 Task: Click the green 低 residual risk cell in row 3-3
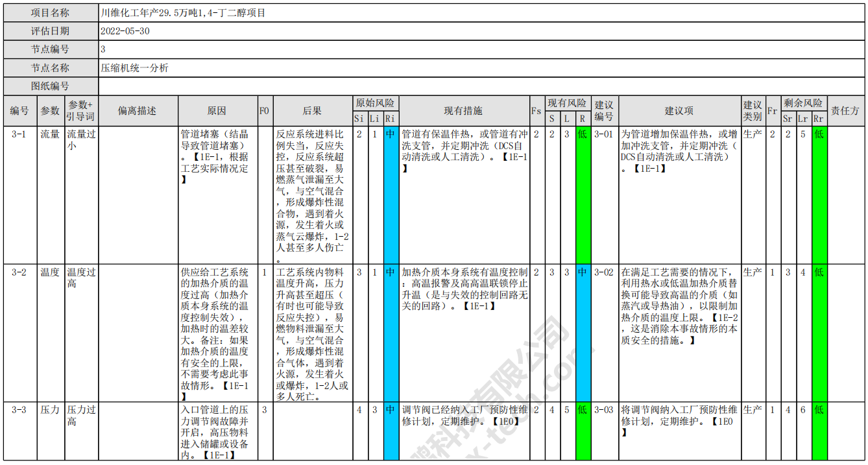click(819, 431)
